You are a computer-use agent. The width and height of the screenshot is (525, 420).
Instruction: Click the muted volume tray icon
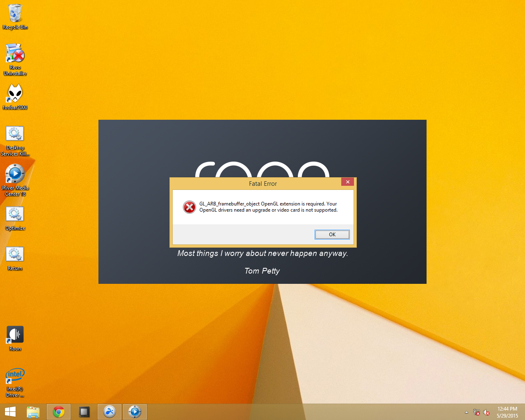click(486, 412)
